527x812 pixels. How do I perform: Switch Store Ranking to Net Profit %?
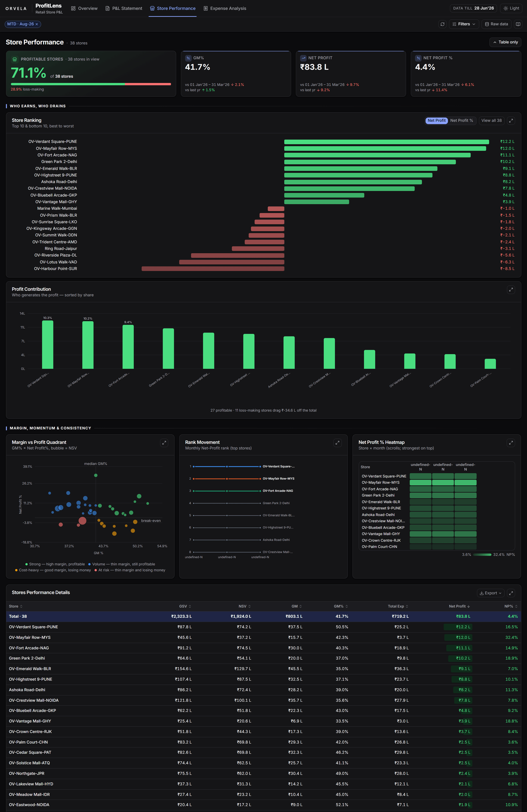click(x=461, y=120)
